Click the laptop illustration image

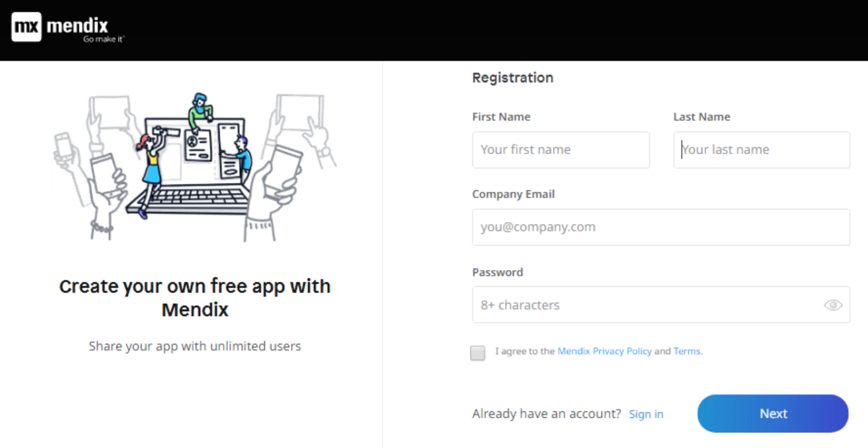click(195, 166)
